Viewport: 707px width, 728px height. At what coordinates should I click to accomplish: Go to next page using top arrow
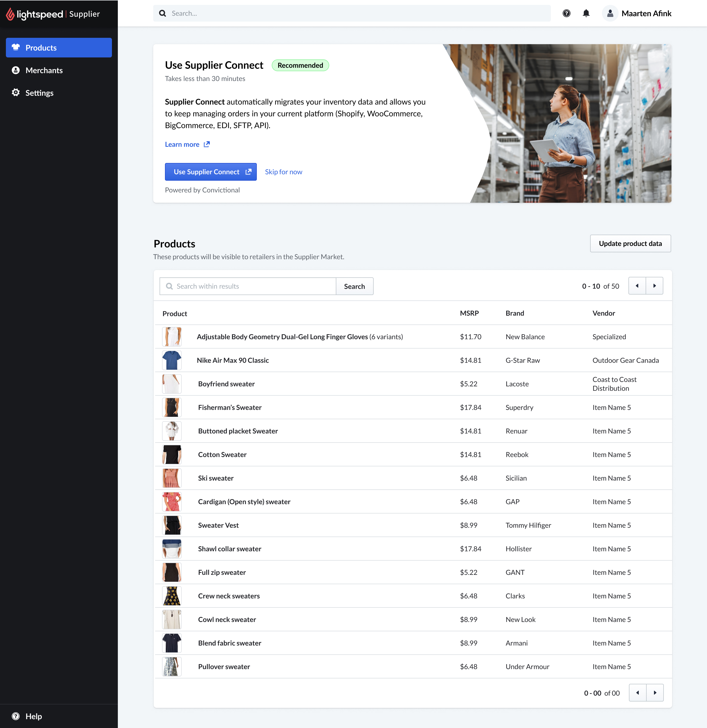coord(655,286)
